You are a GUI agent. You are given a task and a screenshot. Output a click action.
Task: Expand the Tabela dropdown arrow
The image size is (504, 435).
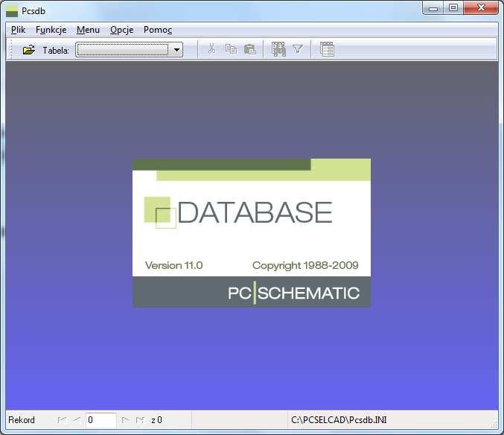pos(176,50)
